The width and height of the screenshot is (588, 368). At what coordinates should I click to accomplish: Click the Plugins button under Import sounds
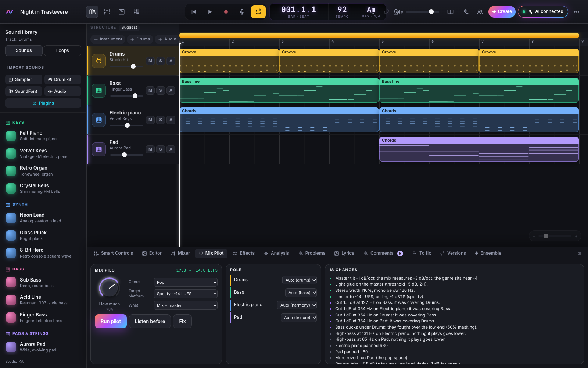tap(43, 103)
